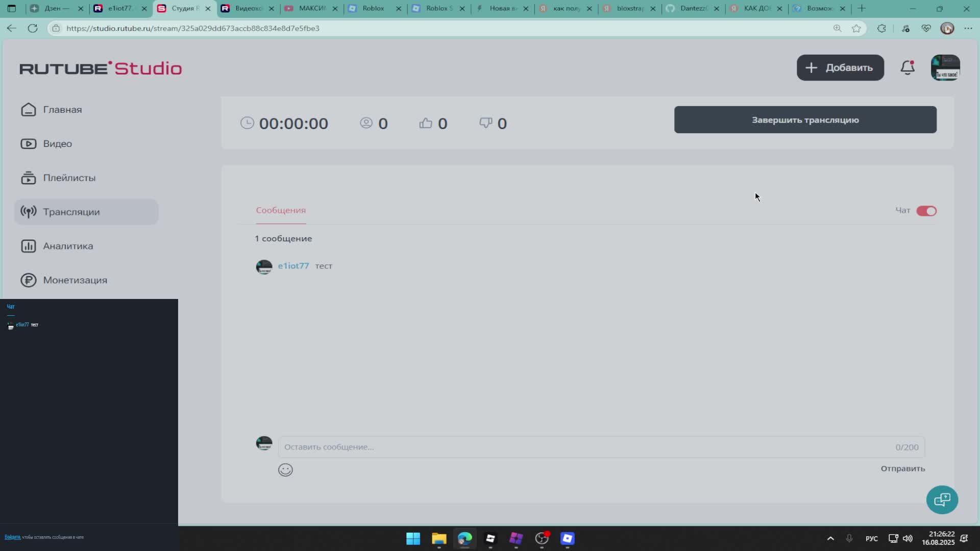Click the Главная home icon in sidebar
Image resolution: width=980 pixels, height=551 pixels.
coord(29,110)
